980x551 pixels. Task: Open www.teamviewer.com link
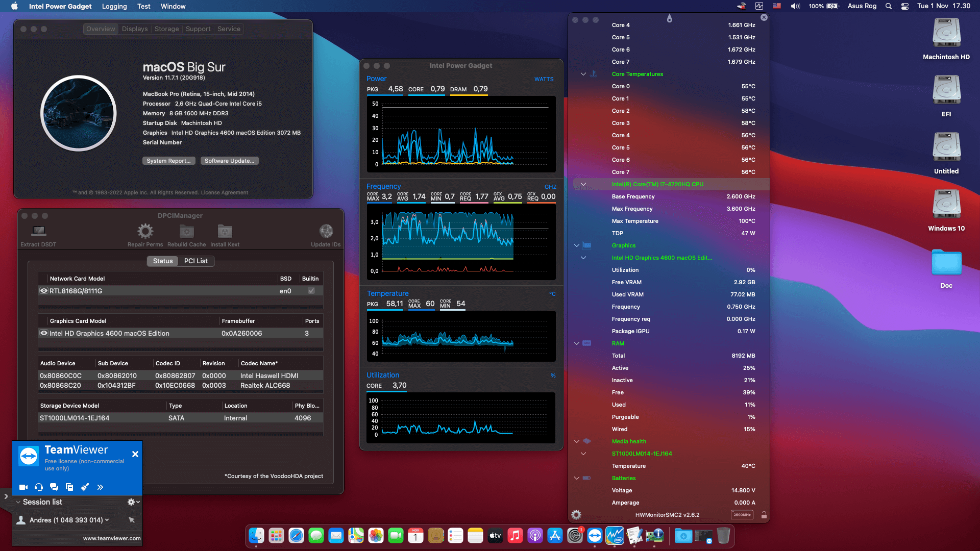coord(112,538)
